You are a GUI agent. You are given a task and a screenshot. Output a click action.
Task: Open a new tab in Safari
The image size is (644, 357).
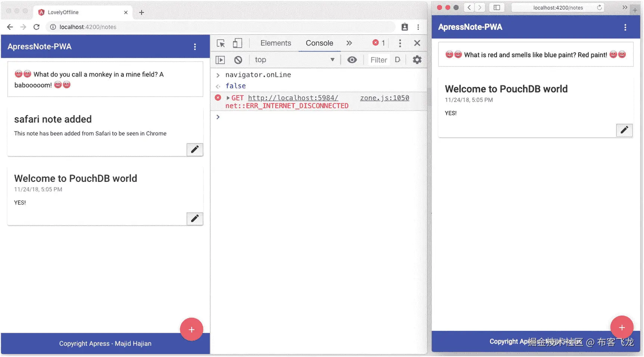635,10
